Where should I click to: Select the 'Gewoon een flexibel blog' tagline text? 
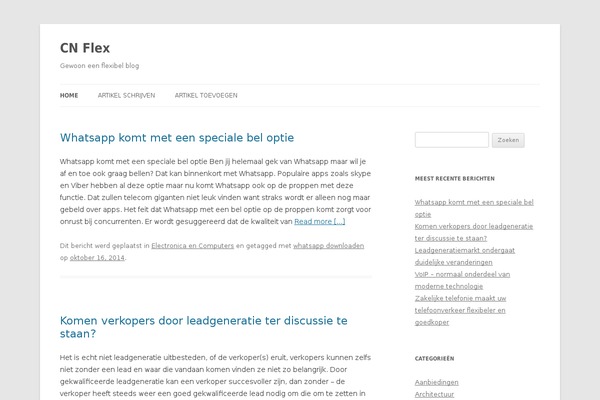(99, 65)
